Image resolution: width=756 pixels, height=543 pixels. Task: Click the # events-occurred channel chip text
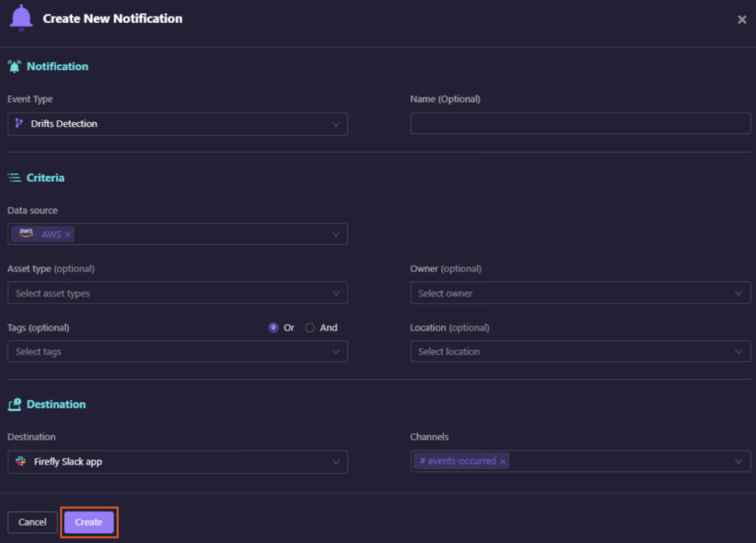coord(458,461)
